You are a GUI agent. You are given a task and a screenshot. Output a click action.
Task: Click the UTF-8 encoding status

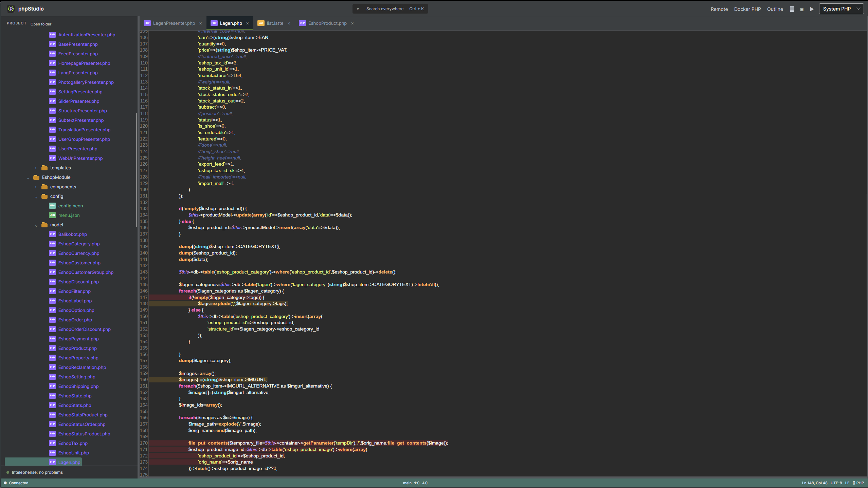[x=836, y=483]
